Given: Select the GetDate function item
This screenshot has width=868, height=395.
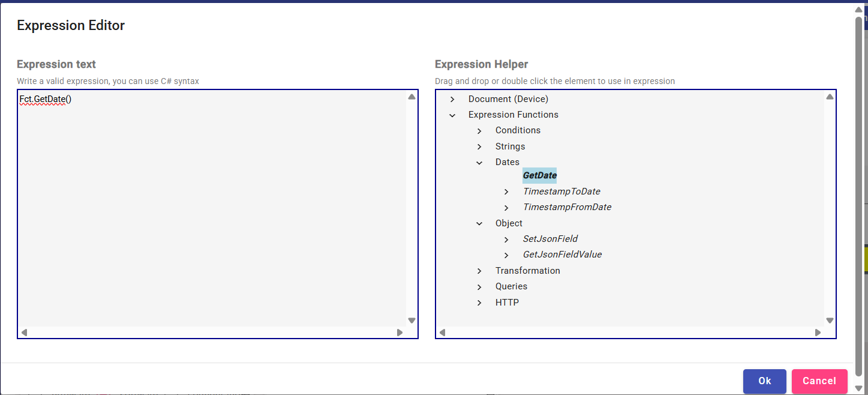Looking at the screenshot, I should (x=539, y=175).
